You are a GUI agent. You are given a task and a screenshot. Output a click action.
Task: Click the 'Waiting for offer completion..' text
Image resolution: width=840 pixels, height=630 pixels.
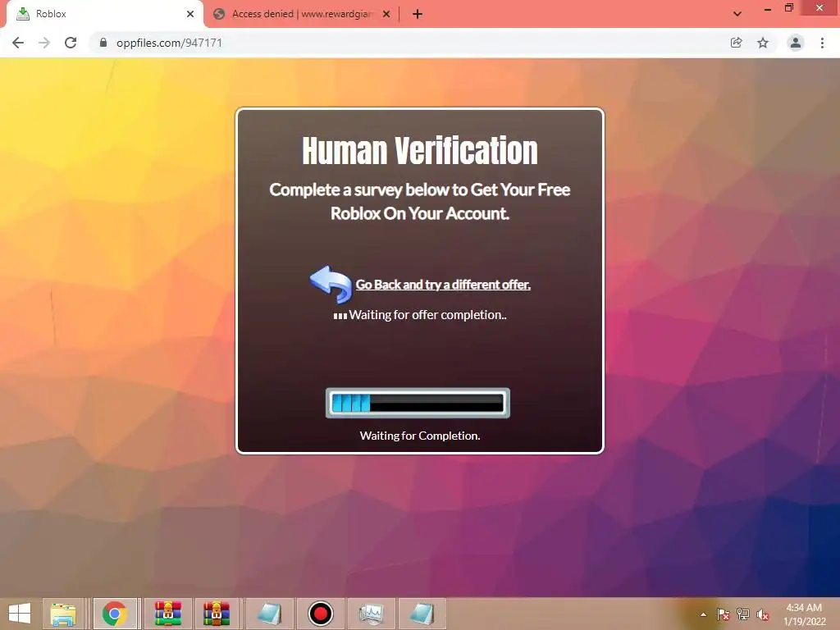427,315
